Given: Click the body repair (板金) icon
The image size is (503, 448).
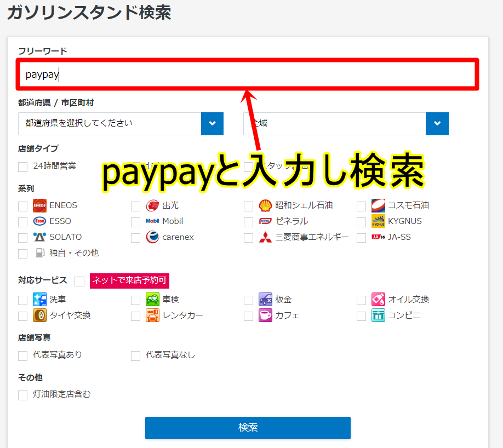Looking at the screenshot, I should (265, 300).
